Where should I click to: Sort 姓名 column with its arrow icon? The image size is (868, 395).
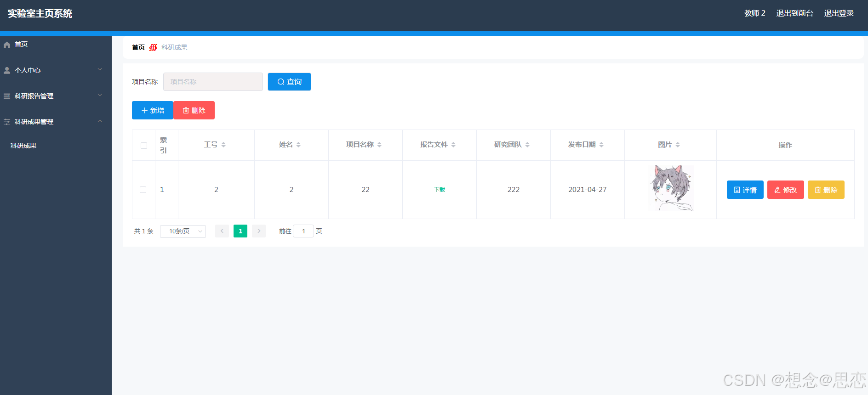point(298,145)
